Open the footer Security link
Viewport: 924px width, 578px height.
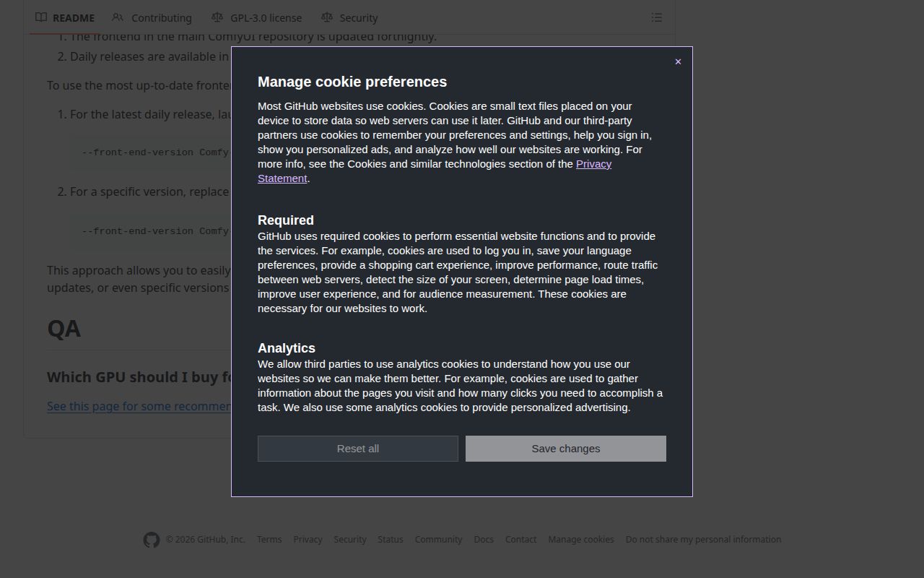point(350,540)
